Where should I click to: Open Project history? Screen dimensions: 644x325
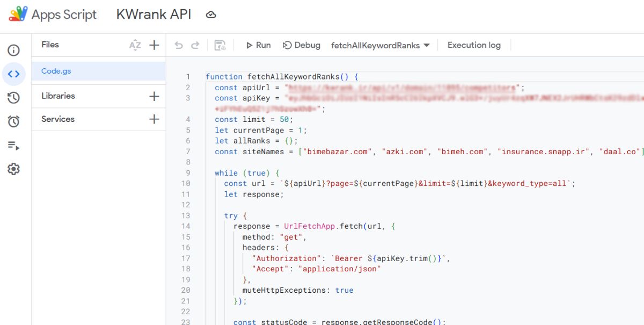[14, 97]
